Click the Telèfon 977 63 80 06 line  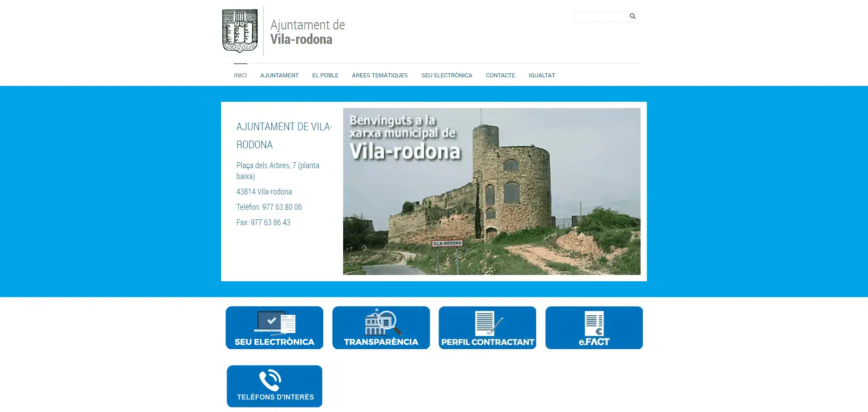269,207
